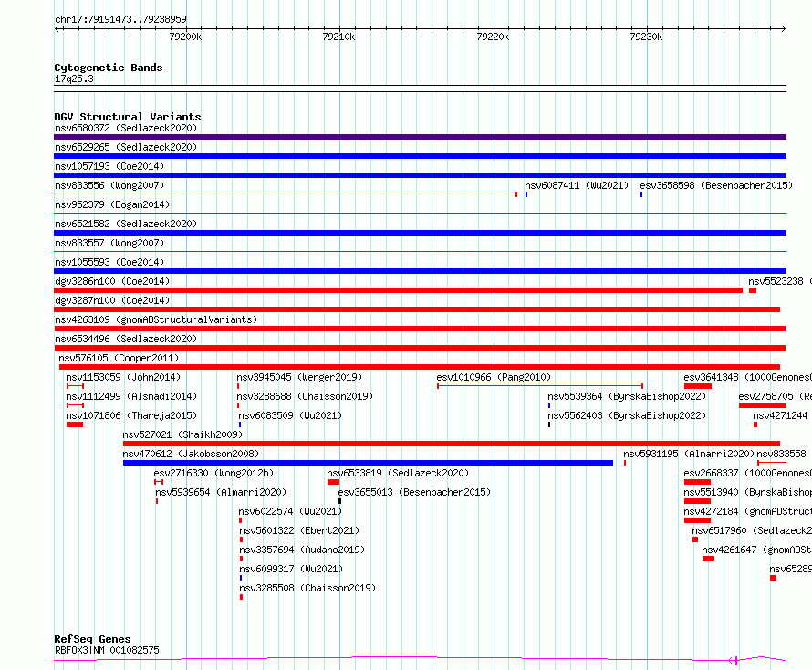Select nsv1112499 (Alsmadi2014) label
Screen dimensions: 812x670
point(131,396)
